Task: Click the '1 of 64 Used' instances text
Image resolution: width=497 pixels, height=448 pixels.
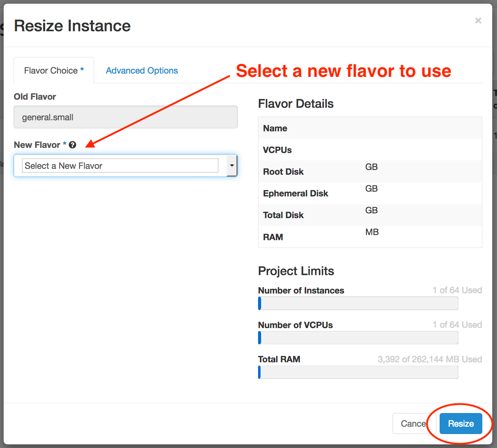Action: (x=457, y=290)
